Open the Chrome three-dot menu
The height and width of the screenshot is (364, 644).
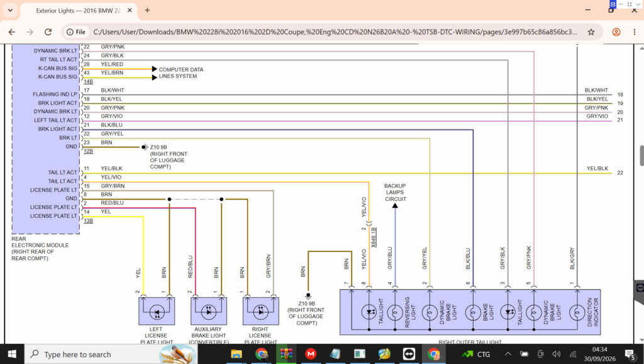pyautogui.click(x=635, y=32)
